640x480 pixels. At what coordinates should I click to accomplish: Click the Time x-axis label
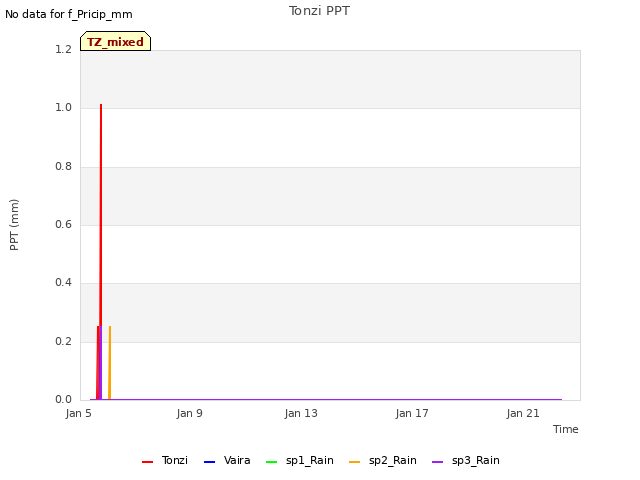(x=566, y=429)
